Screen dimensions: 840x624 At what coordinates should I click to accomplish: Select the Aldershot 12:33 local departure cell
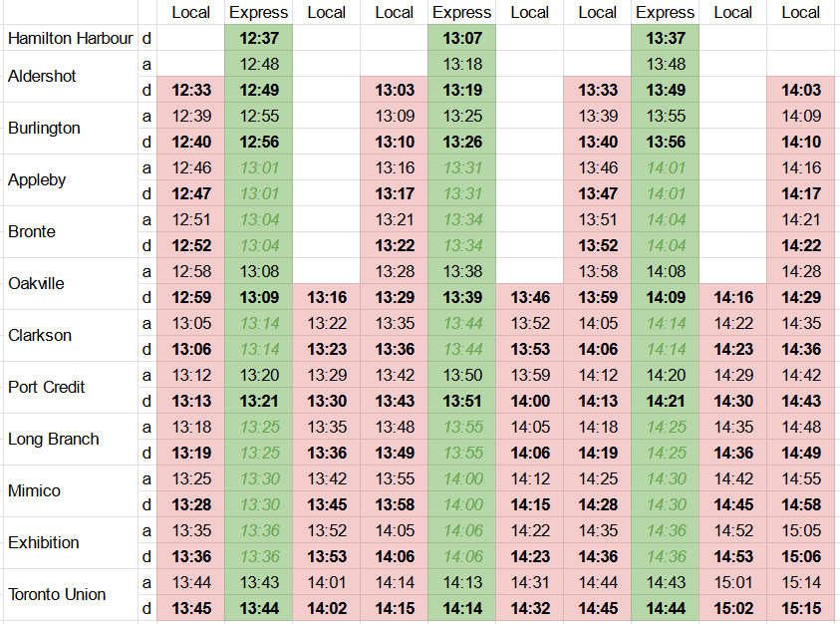point(190,90)
